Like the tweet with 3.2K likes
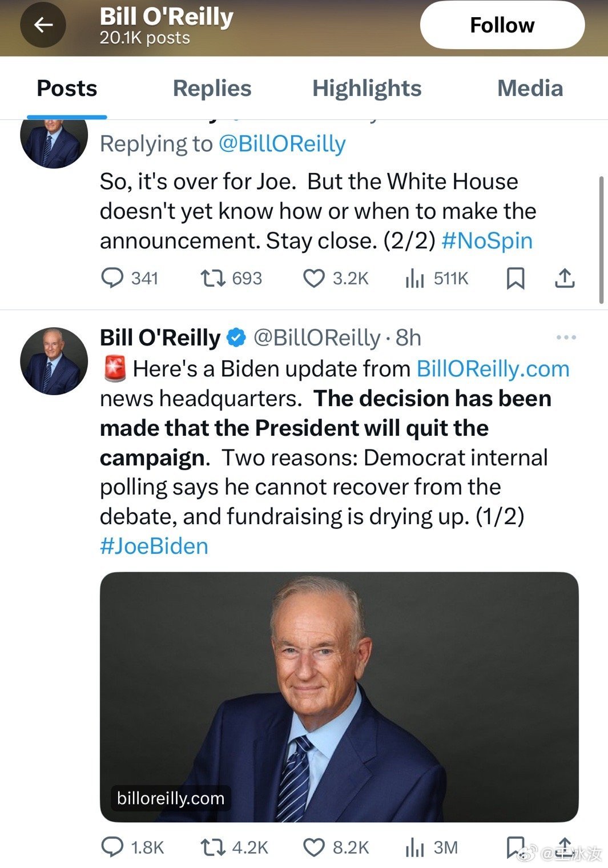This screenshot has height=868, width=608. tap(313, 278)
